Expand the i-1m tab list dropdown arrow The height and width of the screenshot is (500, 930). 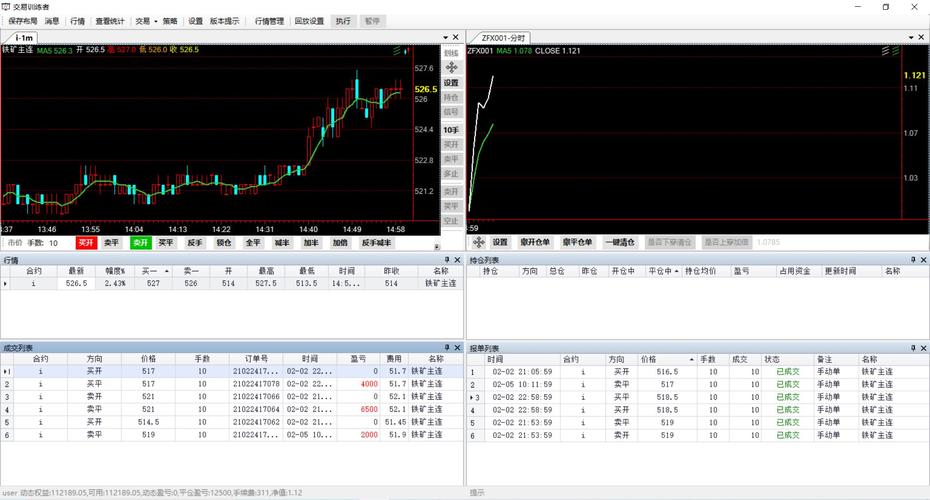444,37
